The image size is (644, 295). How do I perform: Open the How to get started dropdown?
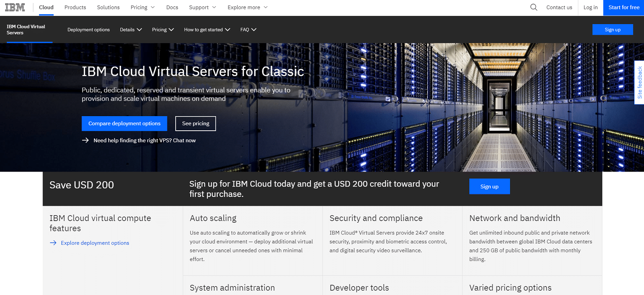207,29
